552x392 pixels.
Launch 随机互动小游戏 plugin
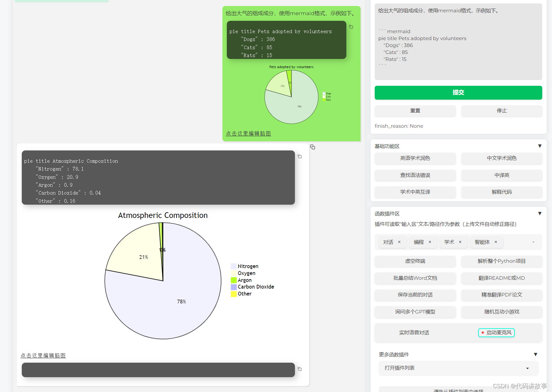point(502,312)
